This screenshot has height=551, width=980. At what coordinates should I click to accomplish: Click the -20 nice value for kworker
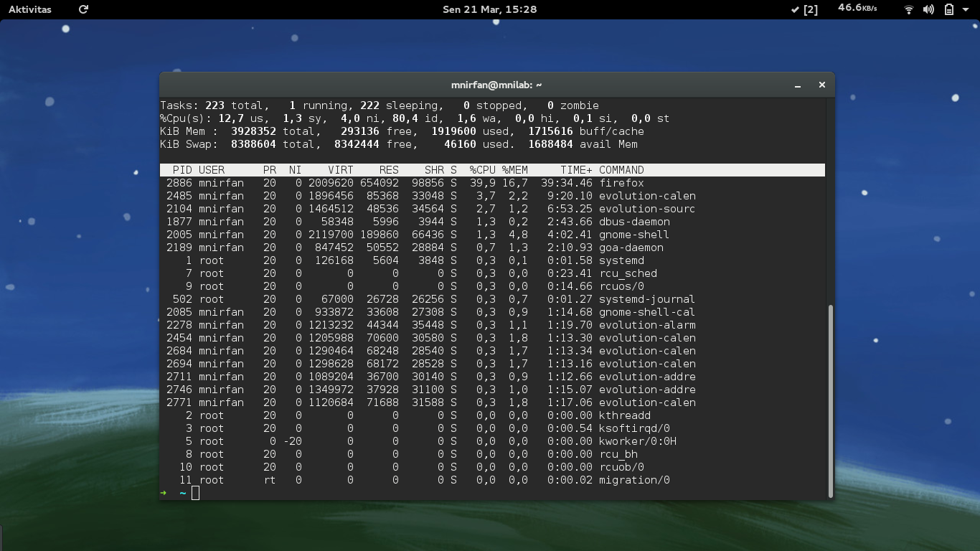pyautogui.click(x=292, y=441)
